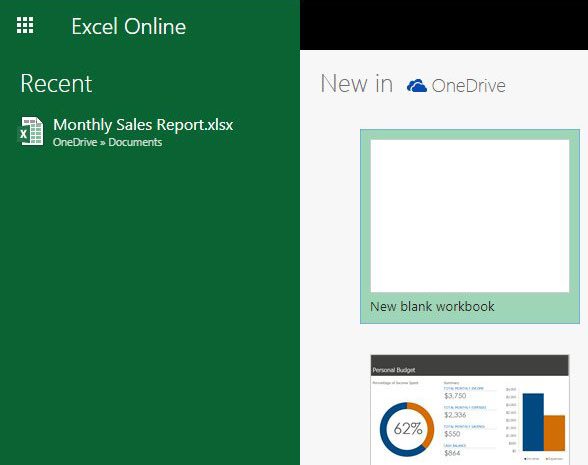The image size is (588, 465).
Task: Open the app launcher grid icon
Action: [25, 25]
